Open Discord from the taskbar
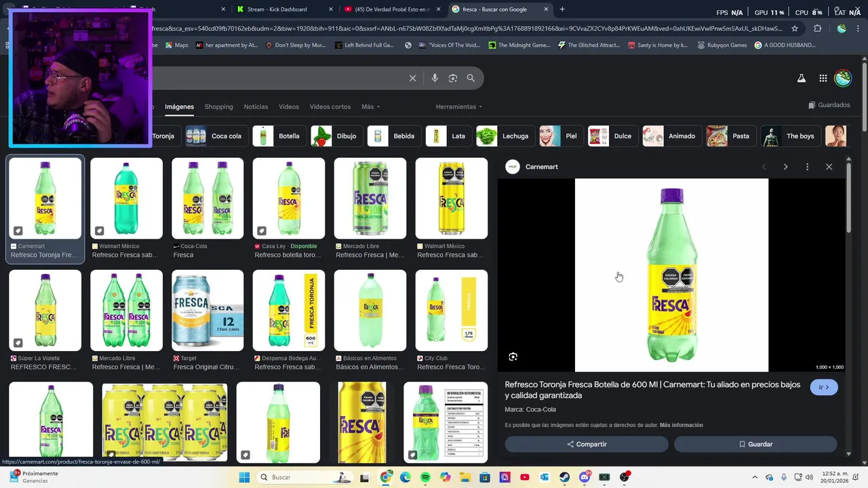 click(x=585, y=477)
